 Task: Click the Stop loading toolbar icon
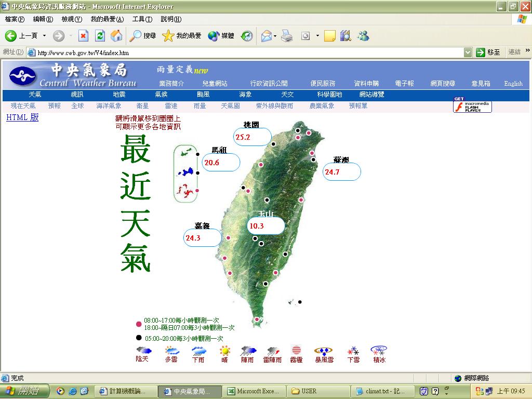click(83, 36)
